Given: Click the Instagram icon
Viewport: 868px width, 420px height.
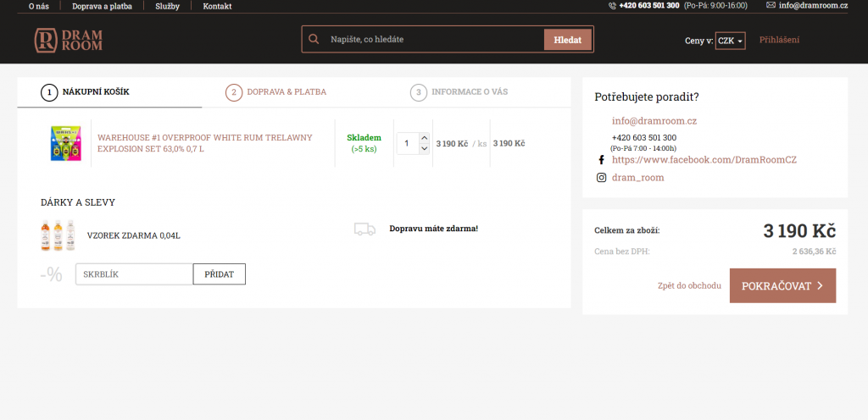Looking at the screenshot, I should point(601,177).
